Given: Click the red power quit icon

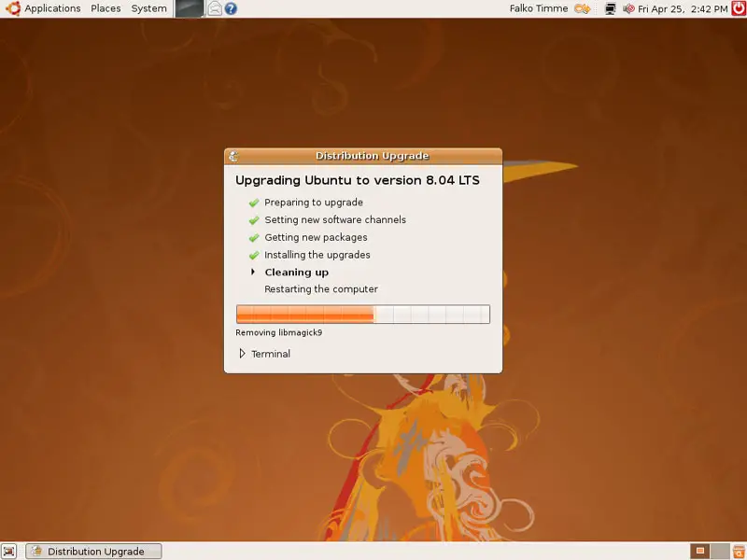Looking at the screenshot, I should (x=739, y=8).
